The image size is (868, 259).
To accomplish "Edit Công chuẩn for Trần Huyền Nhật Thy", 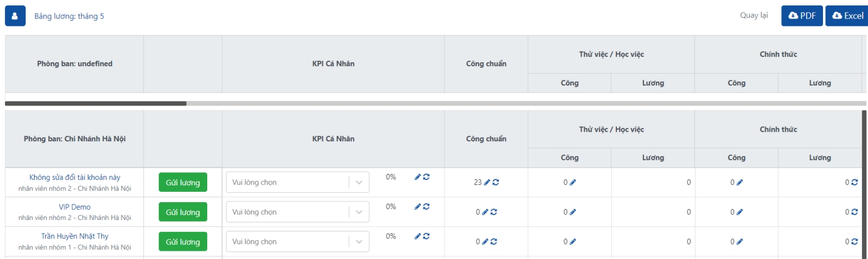I will tap(485, 242).
